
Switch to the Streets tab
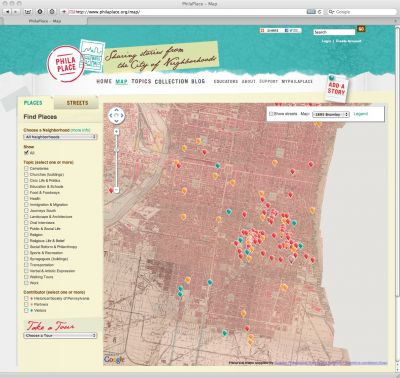[x=77, y=103]
